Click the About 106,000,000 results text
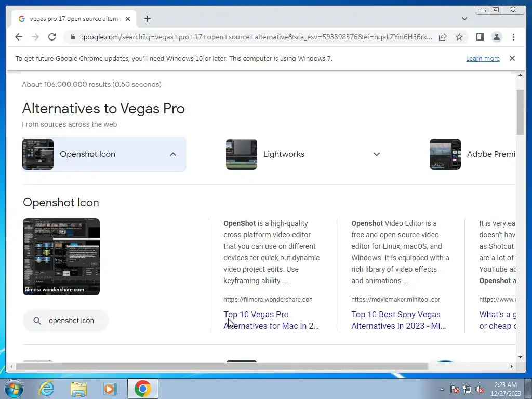Image resolution: width=532 pixels, height=399 pixels. click(x=91, y=84)
